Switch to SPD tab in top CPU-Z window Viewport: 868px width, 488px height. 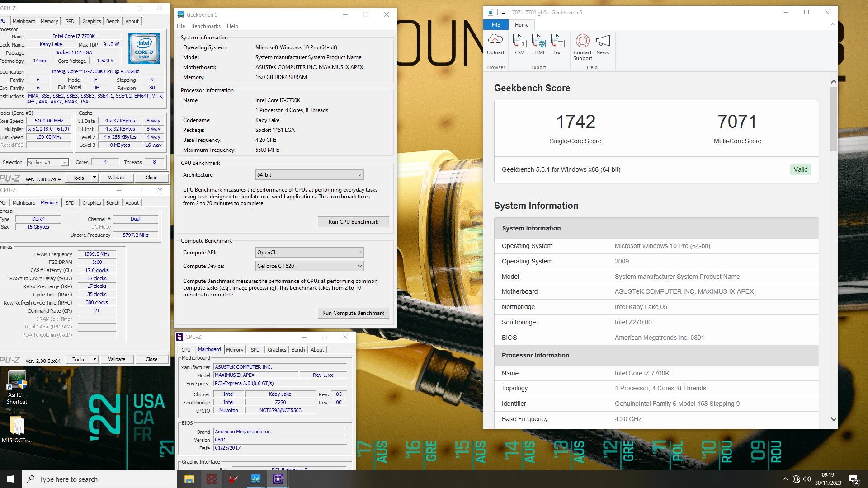[70, 21]
